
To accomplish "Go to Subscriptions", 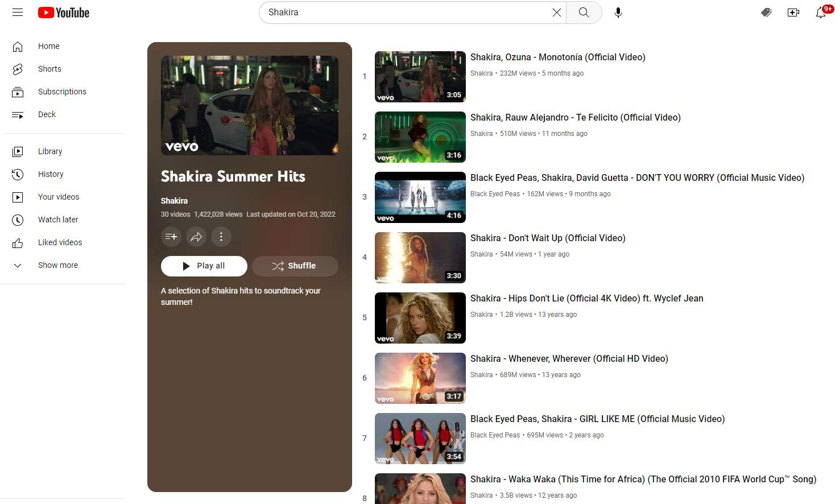I will (x=62, y=92).
